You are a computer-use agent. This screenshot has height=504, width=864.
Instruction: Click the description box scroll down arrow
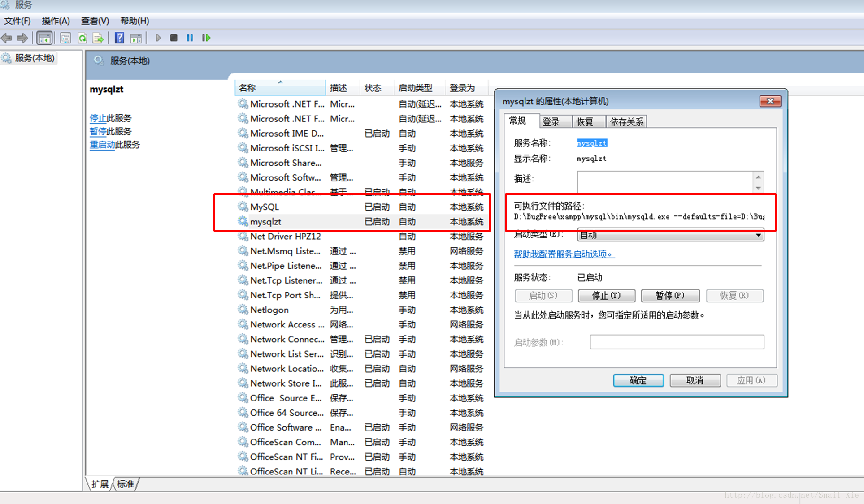(x=758, y=188)
